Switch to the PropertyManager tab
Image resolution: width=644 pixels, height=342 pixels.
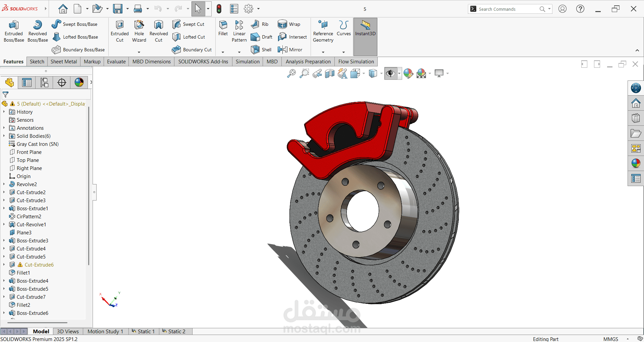[26, 82]
